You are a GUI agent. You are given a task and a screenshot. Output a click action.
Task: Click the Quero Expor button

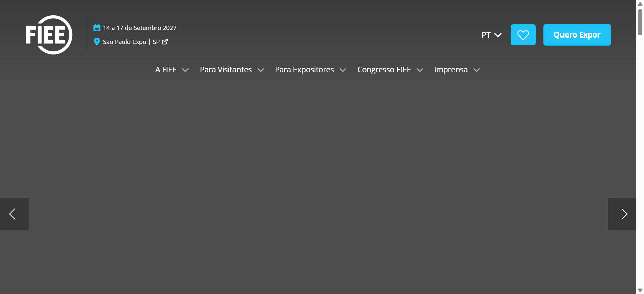coord(577,35)
